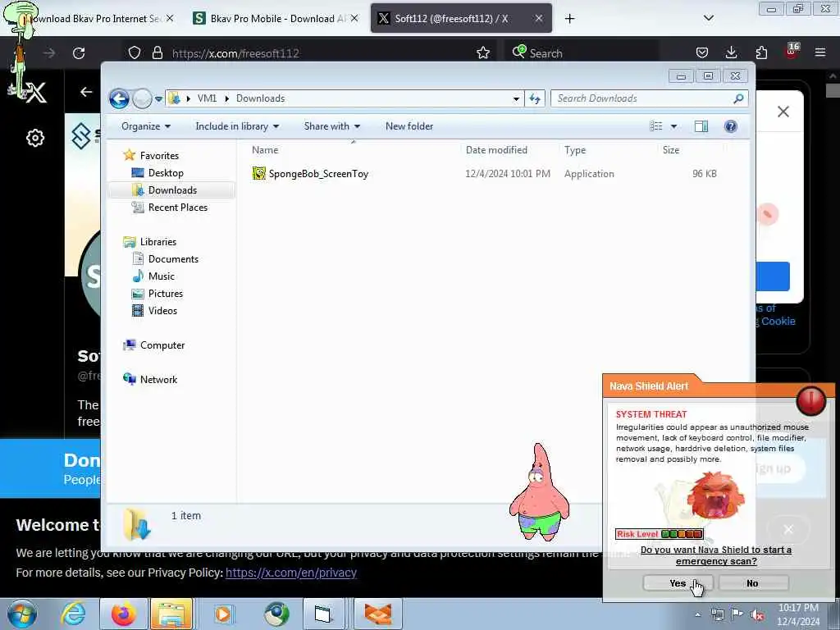Screen dimensions: 840x630
Task: Click the site security padlock icon
Action: tap(157, 53)
